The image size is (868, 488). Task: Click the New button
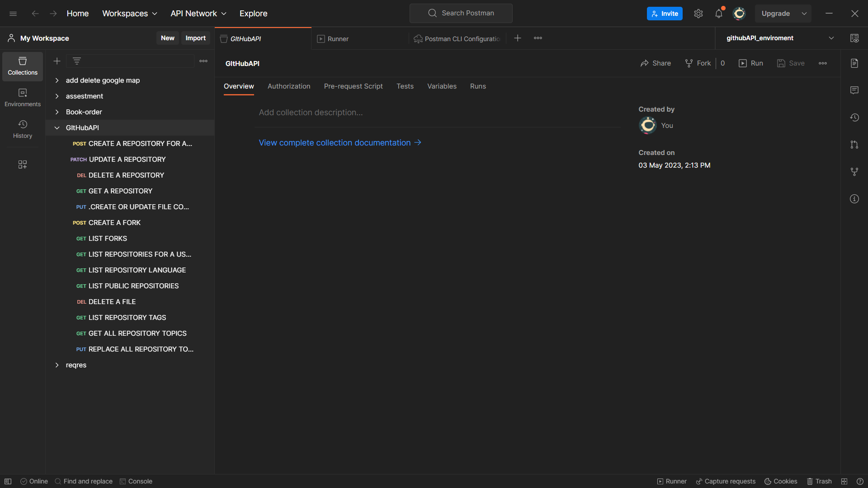[167, 38]
